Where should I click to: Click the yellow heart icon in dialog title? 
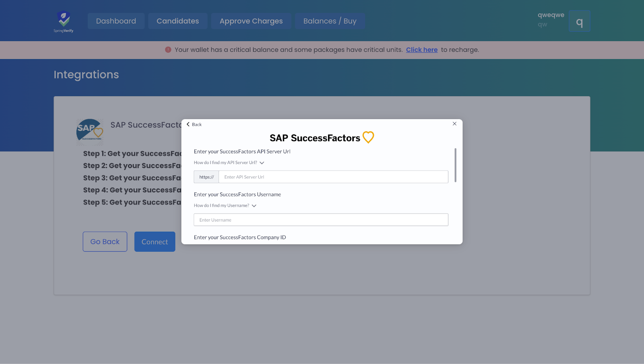(x=368, y=137)
